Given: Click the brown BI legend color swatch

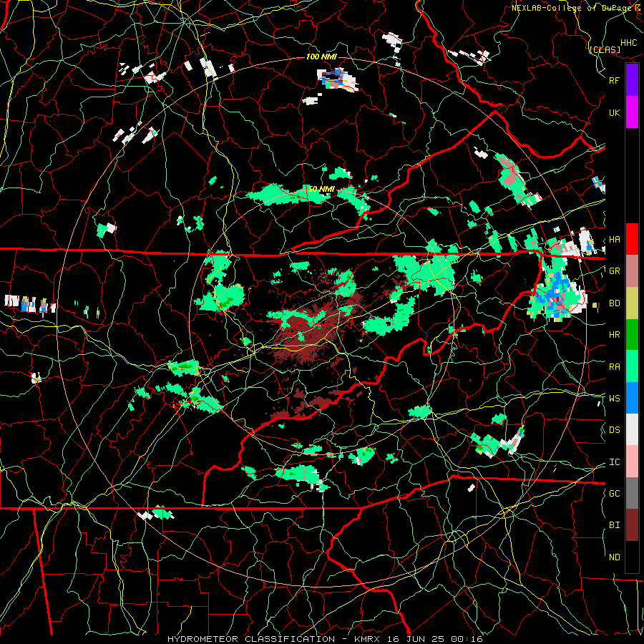Looking at the screenshot, I should tap(632, 525).
